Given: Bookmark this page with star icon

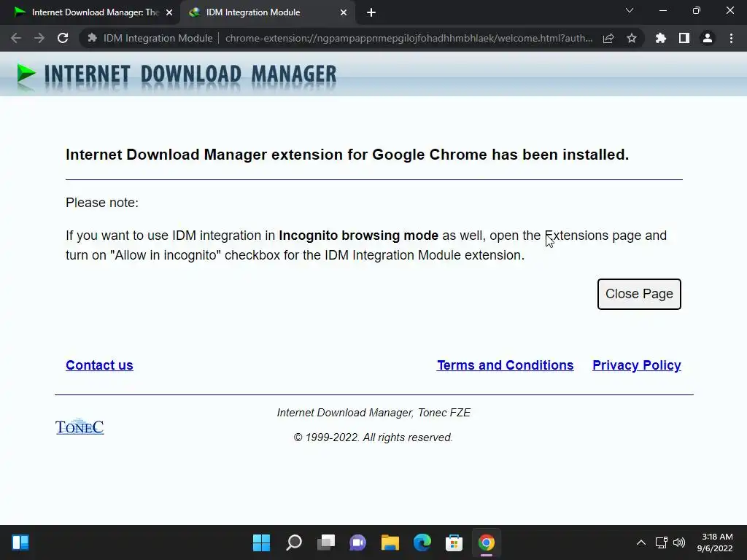Looking at the screenshot, I should (x=632, y=38).
